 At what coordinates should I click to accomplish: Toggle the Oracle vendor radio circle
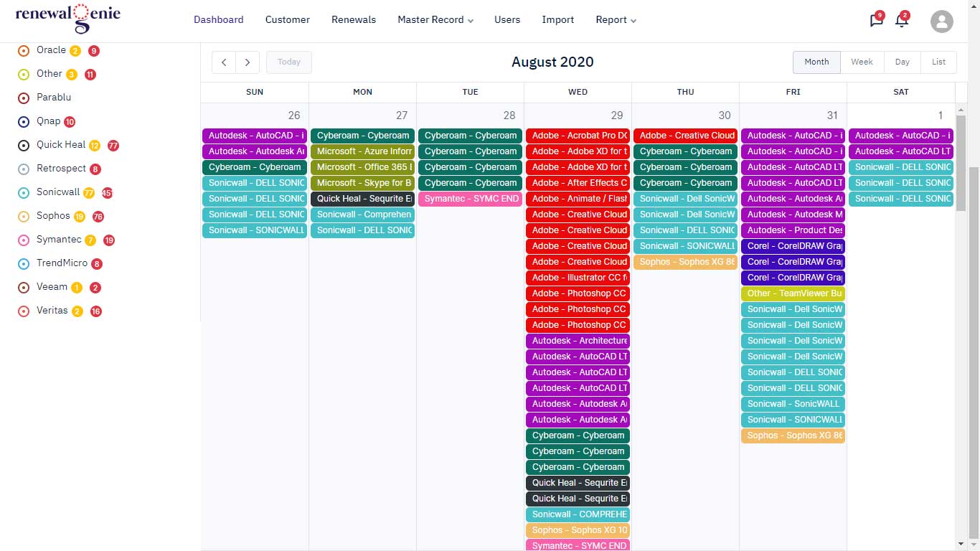click(23, 51)
